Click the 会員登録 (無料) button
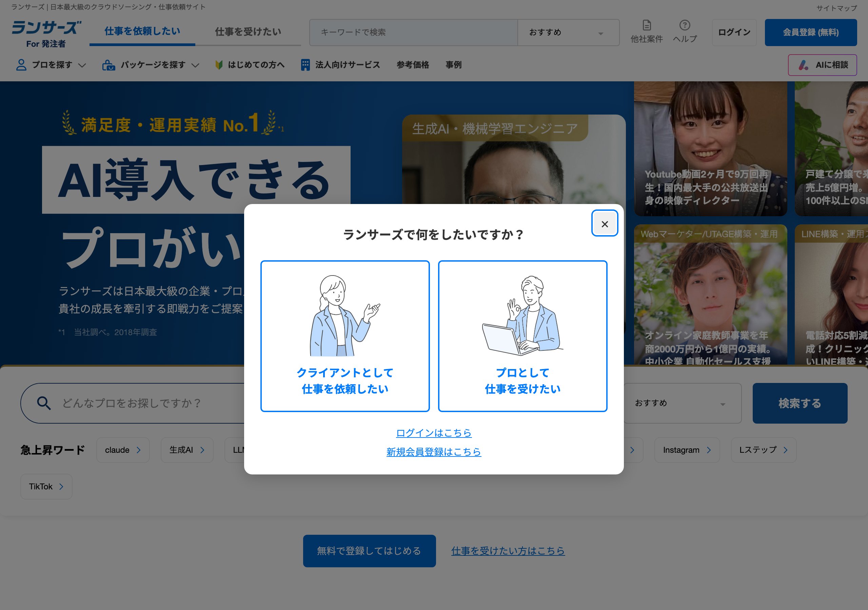Screen dimensions: 868x610 (811, 33)
